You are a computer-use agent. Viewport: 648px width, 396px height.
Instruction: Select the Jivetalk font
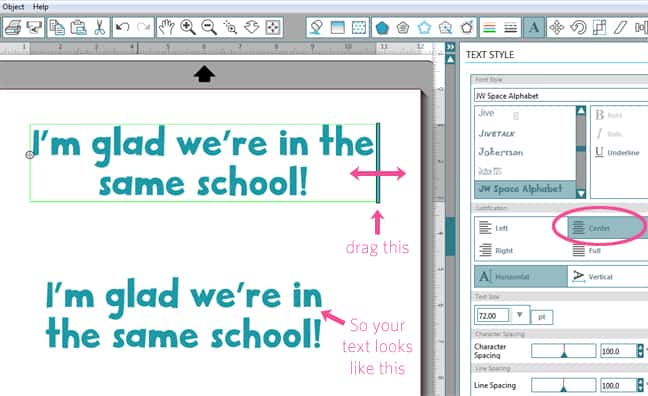[x=496, y=133]
